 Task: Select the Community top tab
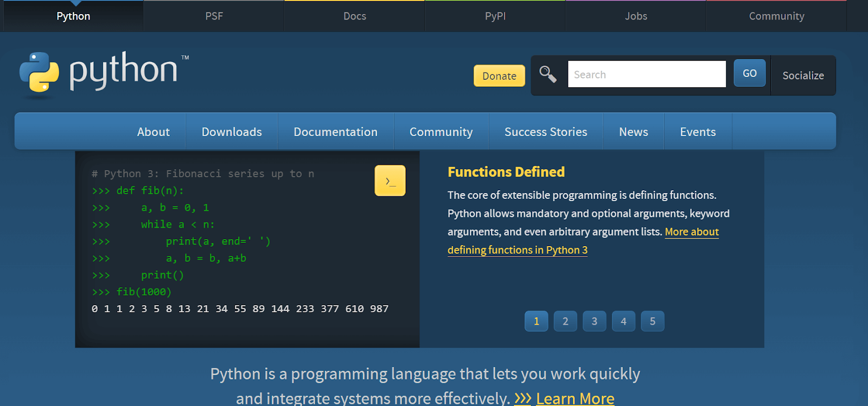[x=776, y=16]
